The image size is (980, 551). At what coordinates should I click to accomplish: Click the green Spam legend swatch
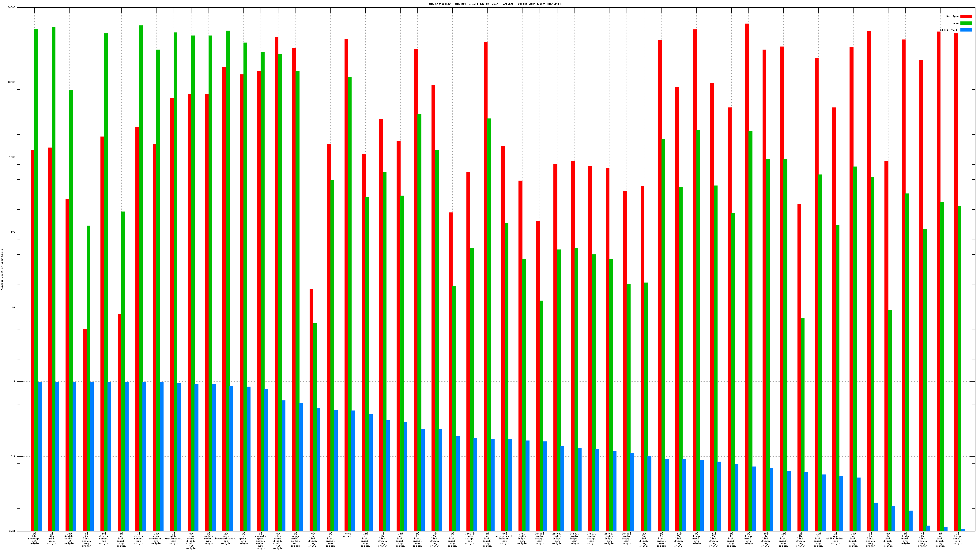click(966, 23)
